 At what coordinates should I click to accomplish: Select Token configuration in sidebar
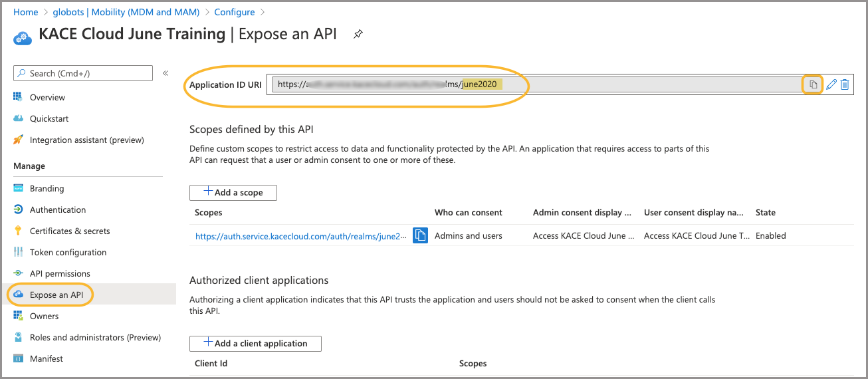coord(68,252)
